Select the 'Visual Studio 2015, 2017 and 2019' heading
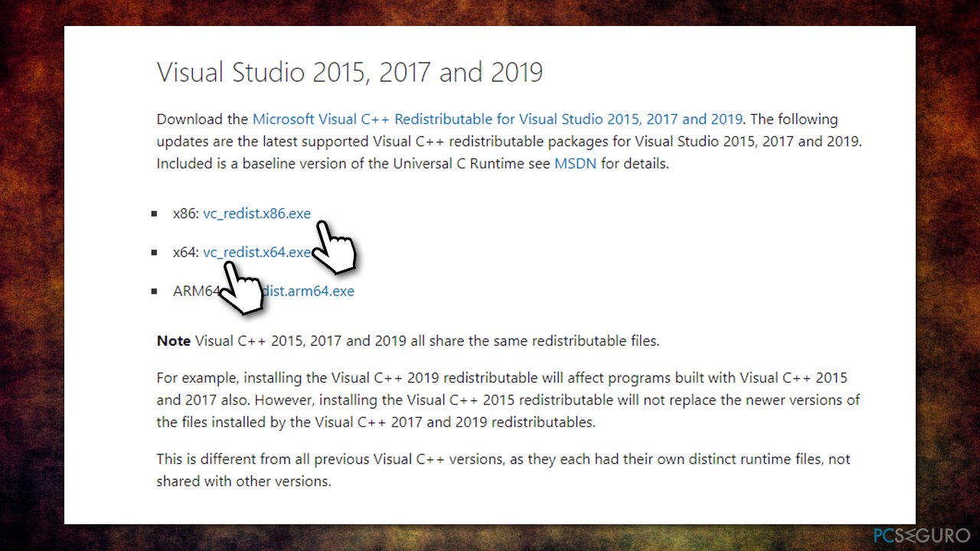980x551 pixels. pyautogui.click(x=349, y=72)
